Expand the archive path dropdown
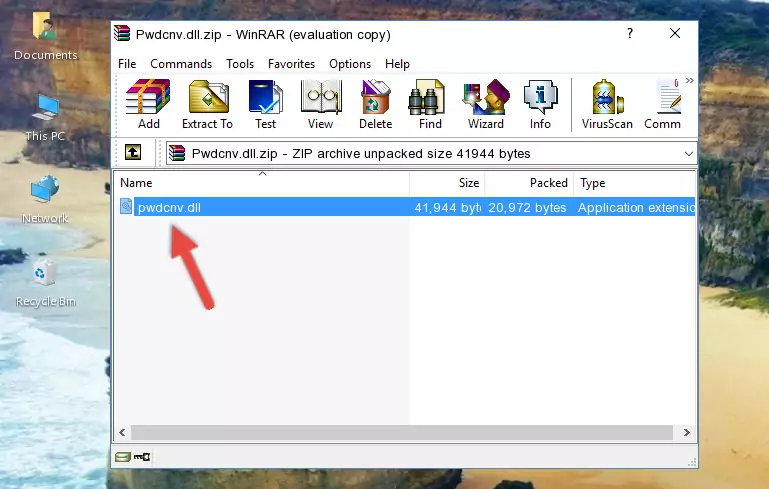 point(689,154)
